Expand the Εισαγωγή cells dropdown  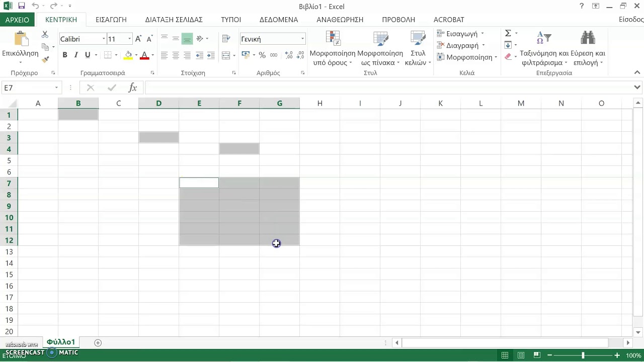coord(482,34)
